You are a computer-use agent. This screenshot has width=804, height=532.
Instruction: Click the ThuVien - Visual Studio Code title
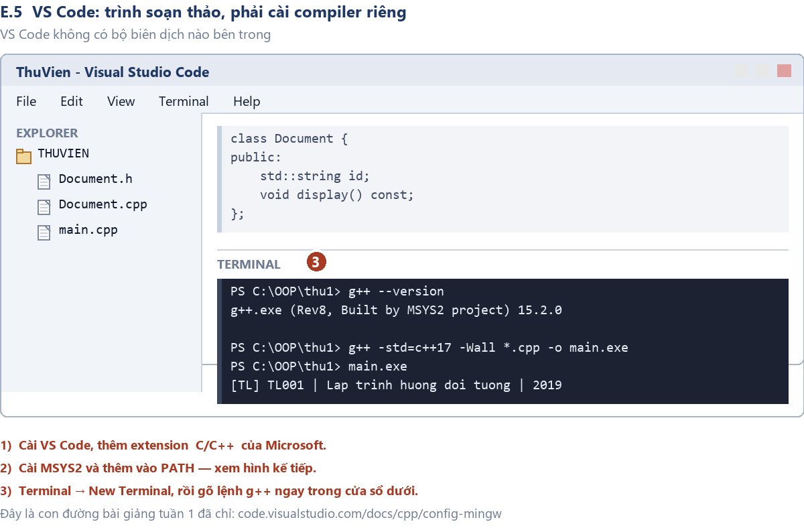coord(113,72)
